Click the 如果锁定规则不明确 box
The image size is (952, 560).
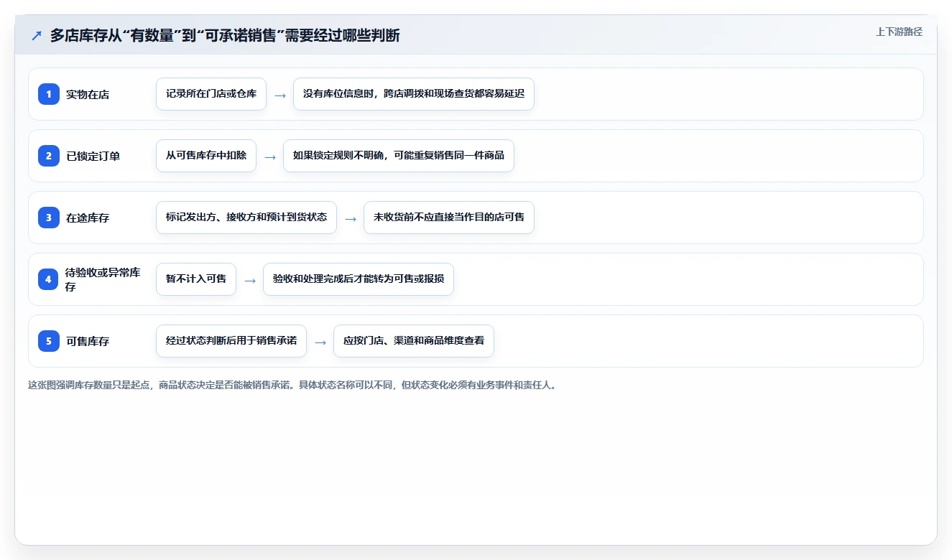[x=399, y=156]
